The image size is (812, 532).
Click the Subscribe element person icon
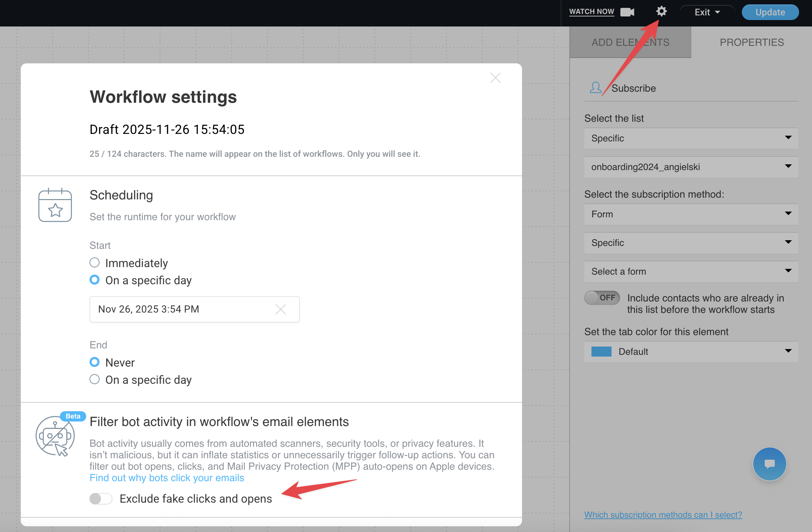point(595,87)
